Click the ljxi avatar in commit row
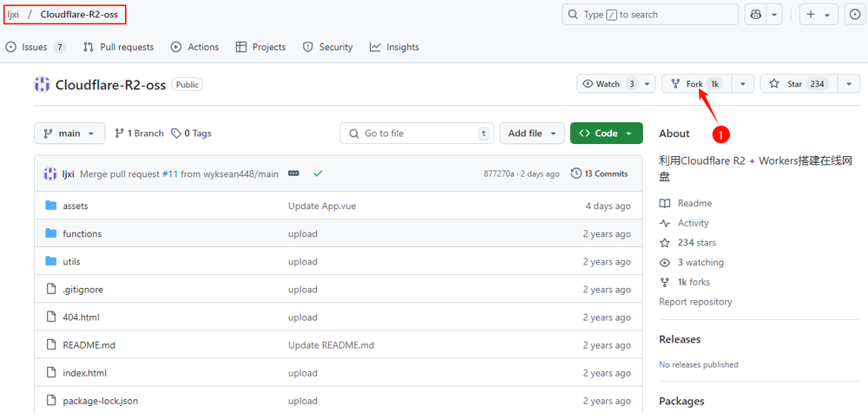Image resolution: width=868 pixels, height=419 pixels. 50,173
